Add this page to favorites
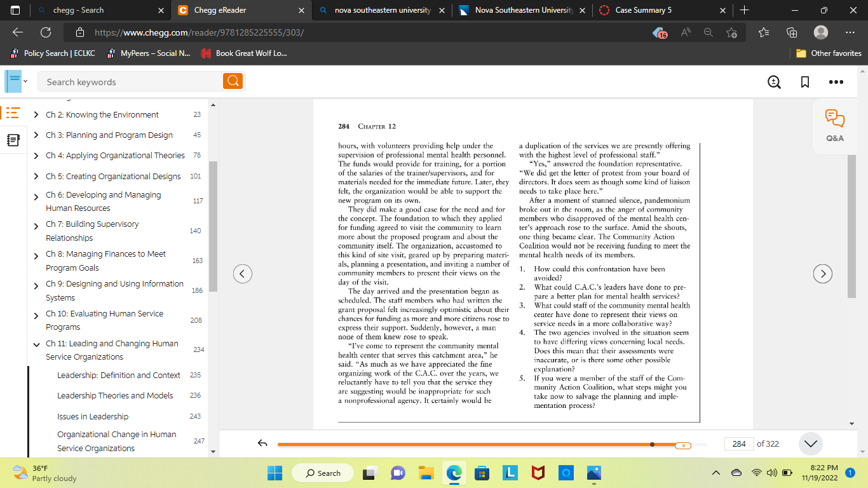Viewport: 868px width, 488px height. point(731,33)
